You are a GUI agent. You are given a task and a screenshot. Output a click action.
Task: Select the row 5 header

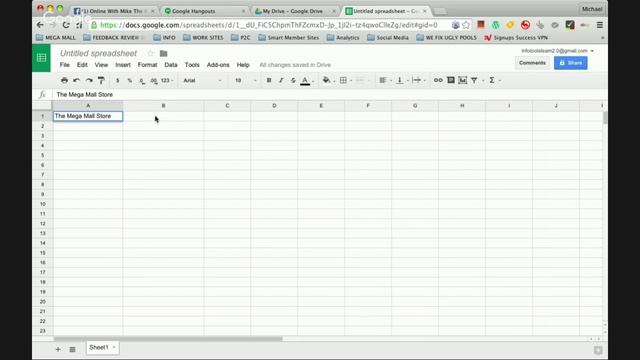click(42, 156)
